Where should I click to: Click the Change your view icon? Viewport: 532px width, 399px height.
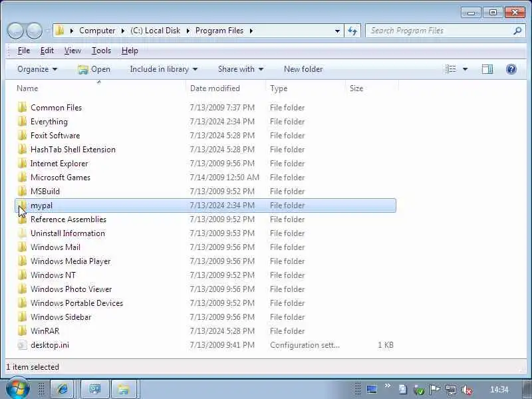(451, 69)
